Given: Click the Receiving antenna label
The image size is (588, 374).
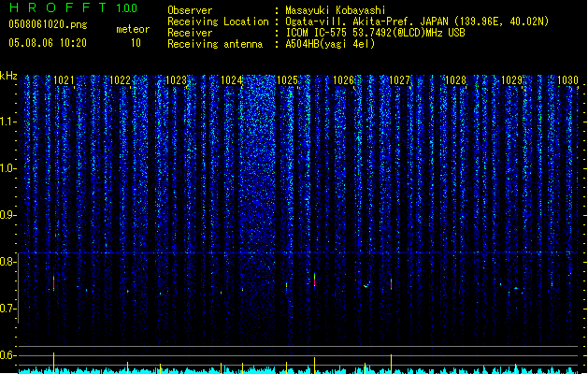Looking at the screenshot, I should [x=215, y=44].
